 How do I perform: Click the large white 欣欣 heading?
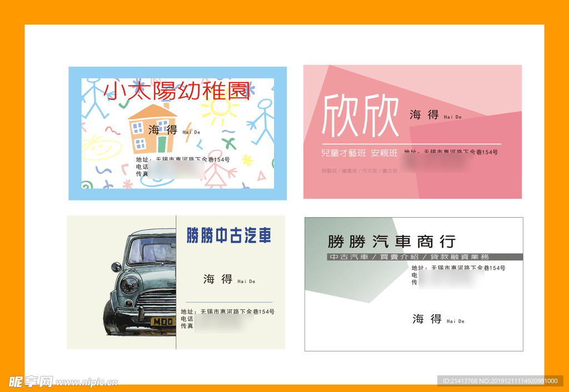pos(360,115)
